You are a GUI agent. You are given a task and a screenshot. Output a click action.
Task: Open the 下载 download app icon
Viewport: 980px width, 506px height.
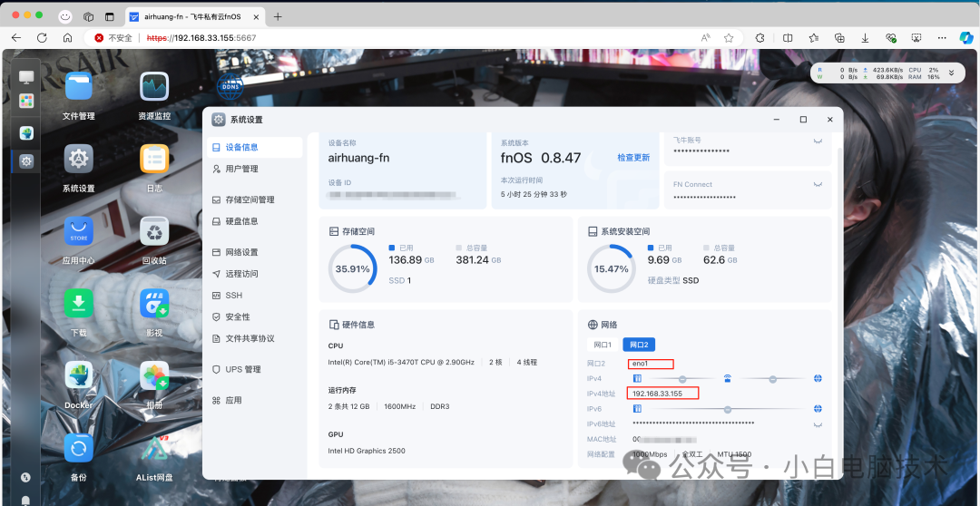click(79, 303)
